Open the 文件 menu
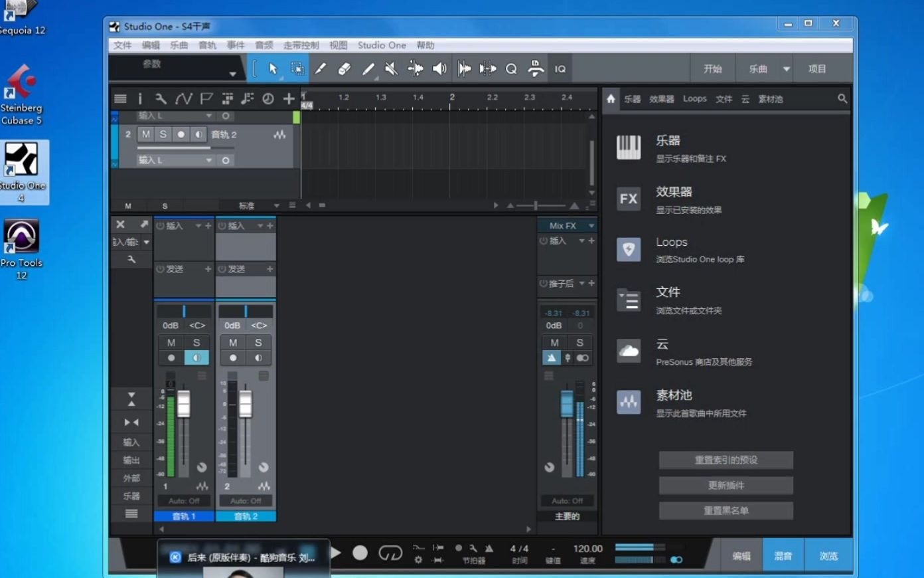The width and height of the screenshot is (924, 578). [x=123, y=45]
